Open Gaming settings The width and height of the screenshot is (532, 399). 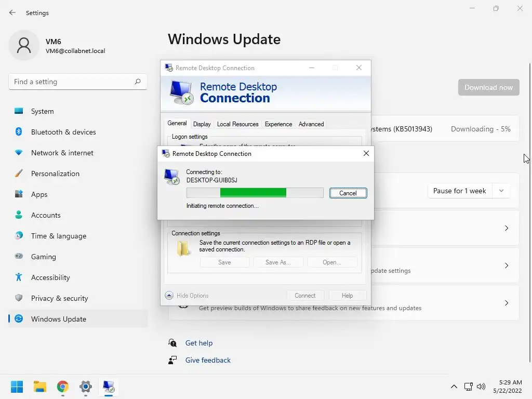pos(78,257)
